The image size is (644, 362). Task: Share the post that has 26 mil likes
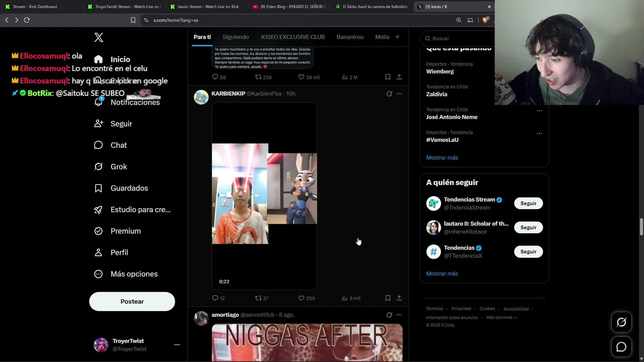pyautogui.click(x=399, y=77)
